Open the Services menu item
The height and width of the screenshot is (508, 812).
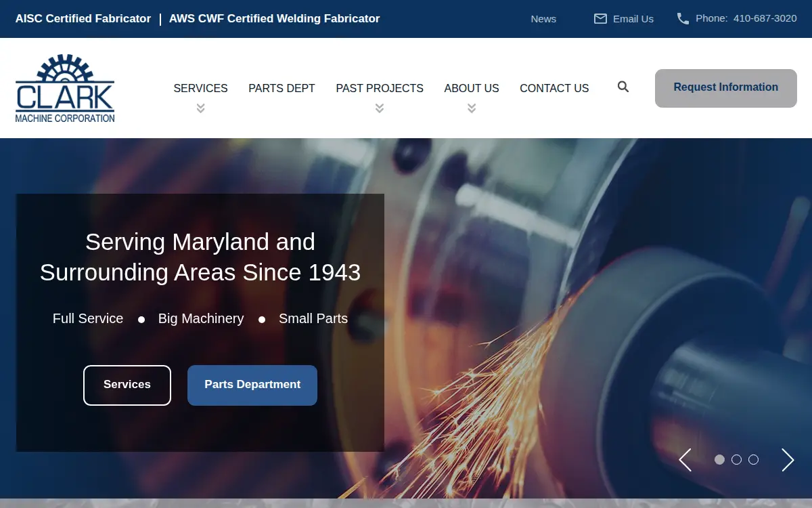[x=200, y=88]
